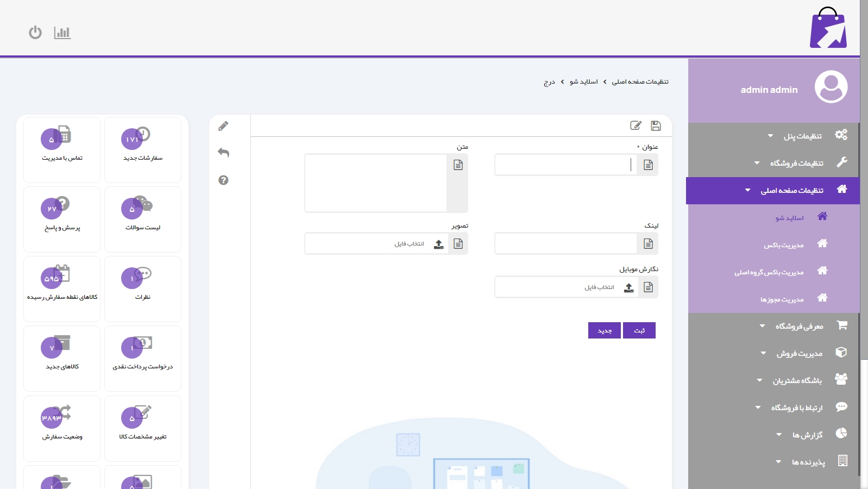Click the power logout icon
The height and width of the screenshot is (489, 868).
click(35, 33)
